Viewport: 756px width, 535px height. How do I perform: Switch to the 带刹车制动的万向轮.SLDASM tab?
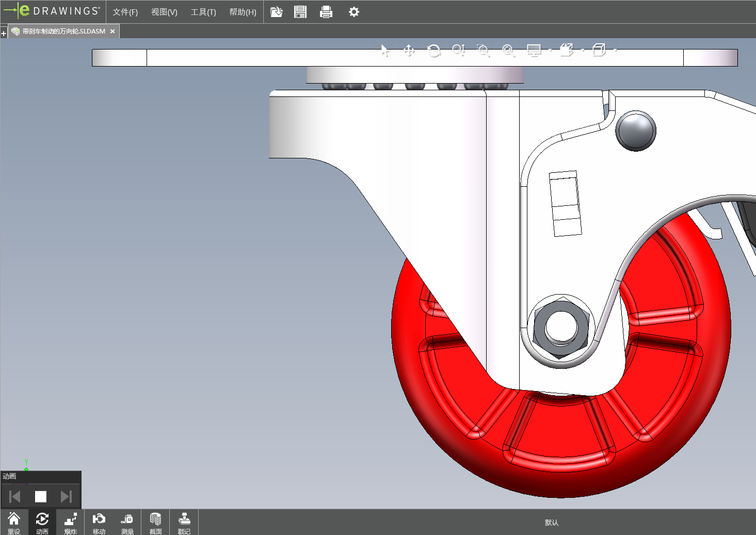[x=63, y=31]
